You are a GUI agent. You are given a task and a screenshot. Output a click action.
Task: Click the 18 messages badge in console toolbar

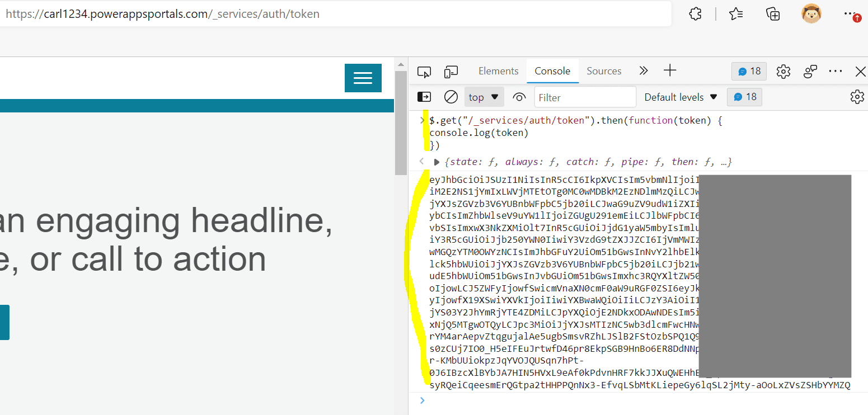point(744,97)
